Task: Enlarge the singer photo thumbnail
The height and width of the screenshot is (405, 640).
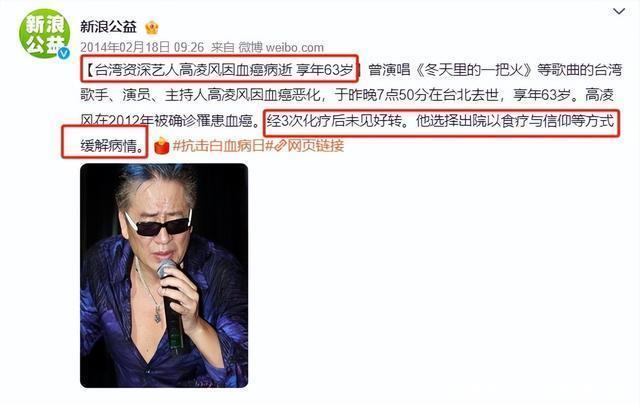Action: (x=164, y=276)
